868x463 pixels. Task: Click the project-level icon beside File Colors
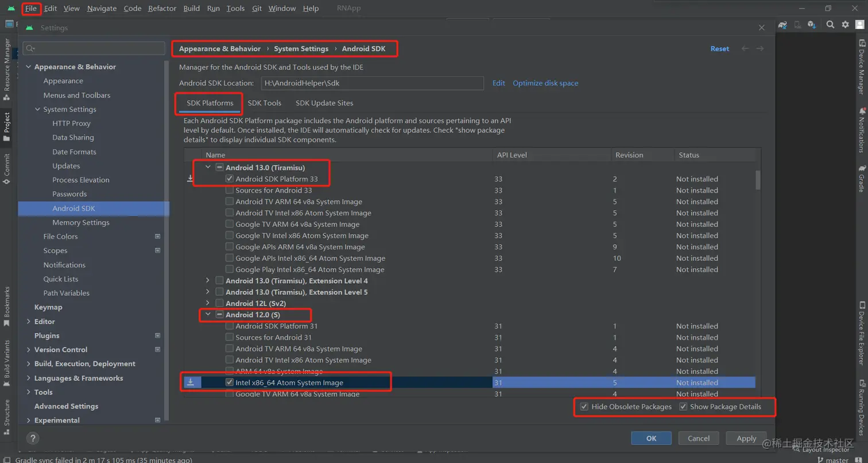(x=158, y=237)
